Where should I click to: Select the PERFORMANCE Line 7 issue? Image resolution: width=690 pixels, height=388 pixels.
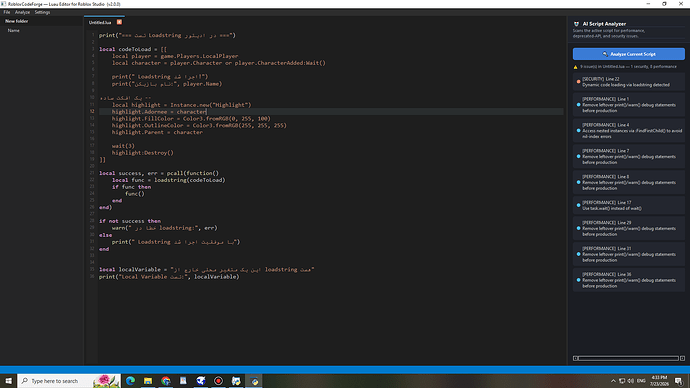pos(628,156)
